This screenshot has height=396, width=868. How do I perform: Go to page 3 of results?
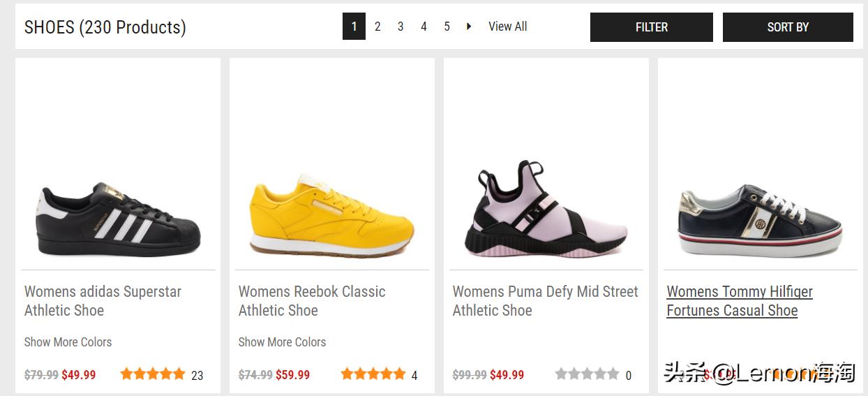point(401,27)
